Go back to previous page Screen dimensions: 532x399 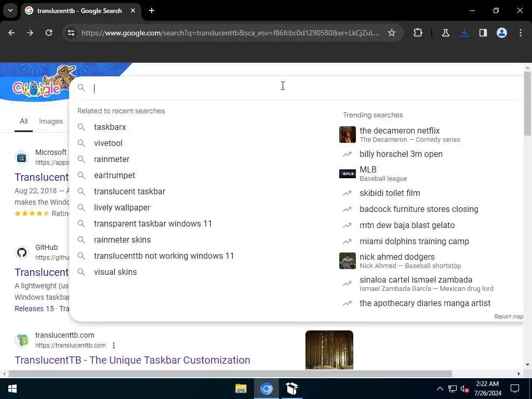(11, 33)
